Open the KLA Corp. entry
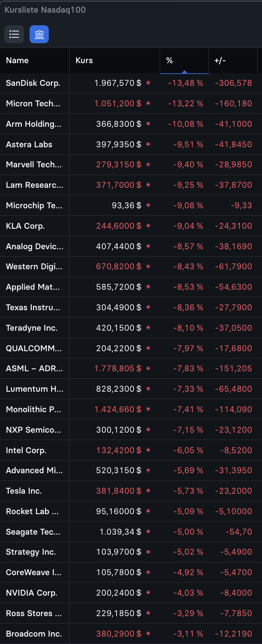The width and height of the screenshot is (262, 644). [131, 226]
